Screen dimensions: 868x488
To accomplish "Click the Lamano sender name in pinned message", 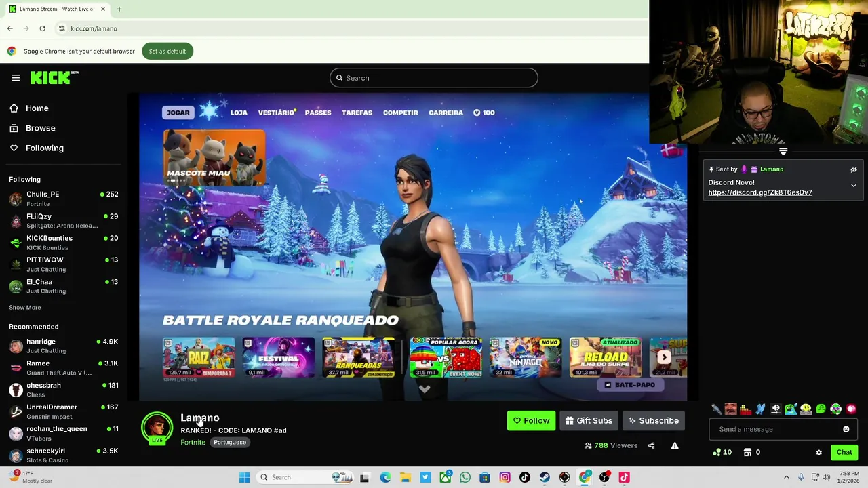I will (x=772, y=169).
